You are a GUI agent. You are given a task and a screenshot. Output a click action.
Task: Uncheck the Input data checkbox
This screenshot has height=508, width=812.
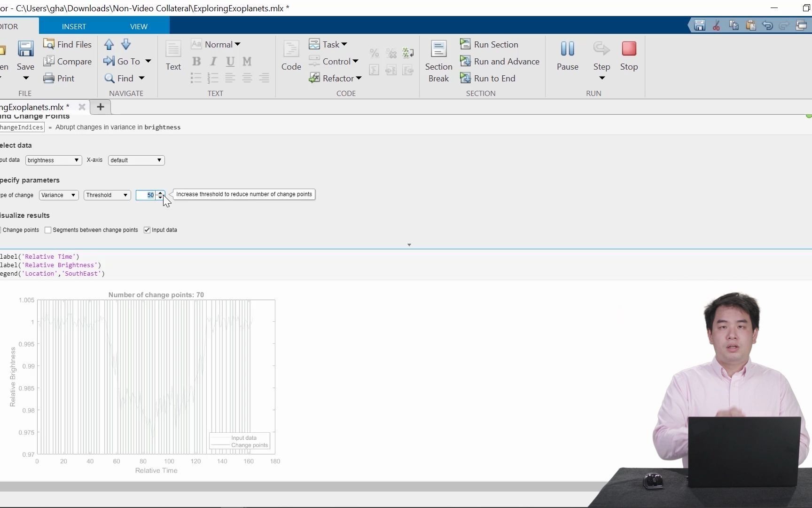(x=147, y=230)
